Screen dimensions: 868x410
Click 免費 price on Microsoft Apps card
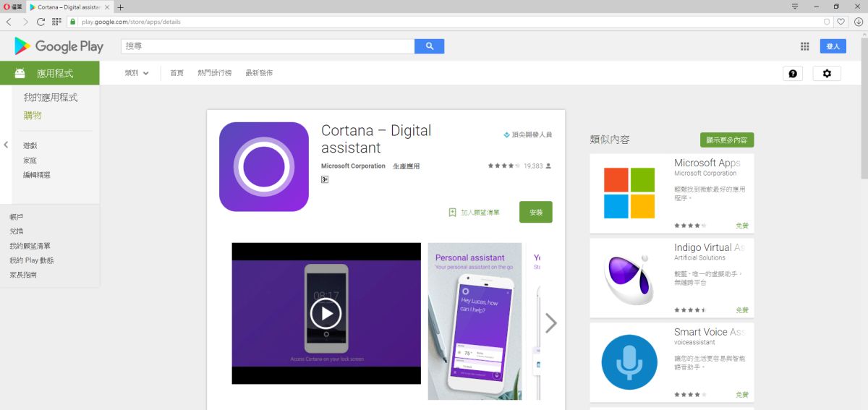pyautogui.click(x=742, y=226)
